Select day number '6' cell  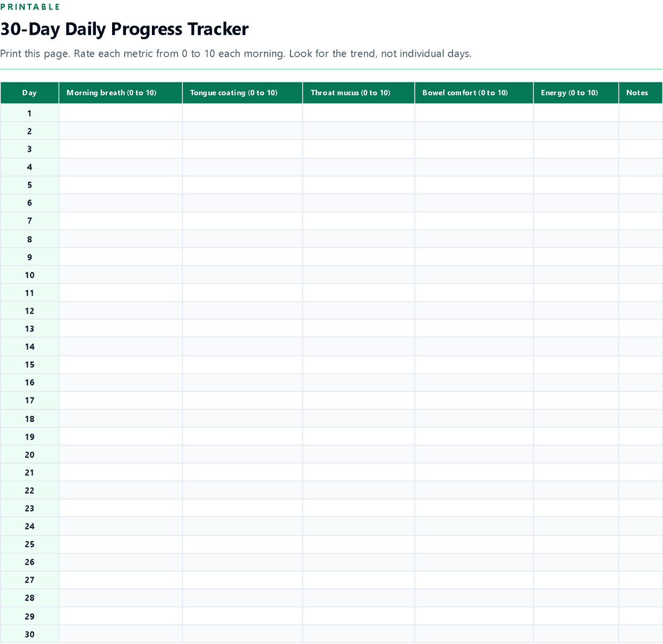pyautogui.click(x=30, y=203)
